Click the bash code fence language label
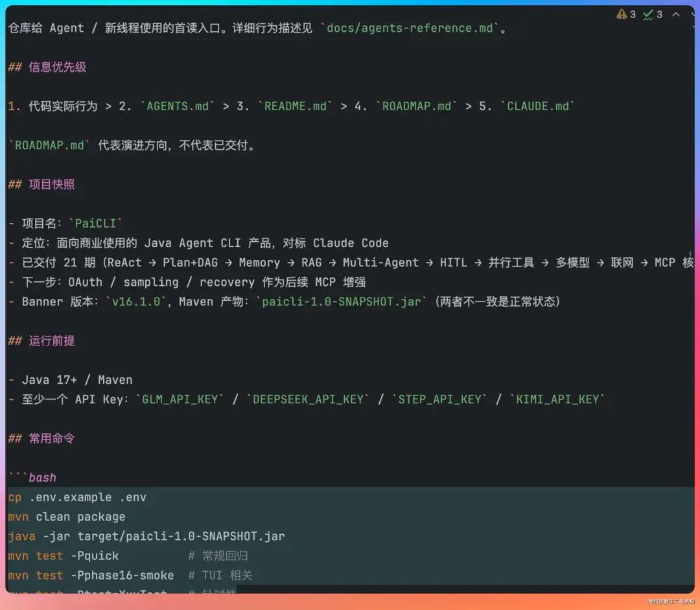The height and width of the screenshot is (610, 700). coord(42,478)
